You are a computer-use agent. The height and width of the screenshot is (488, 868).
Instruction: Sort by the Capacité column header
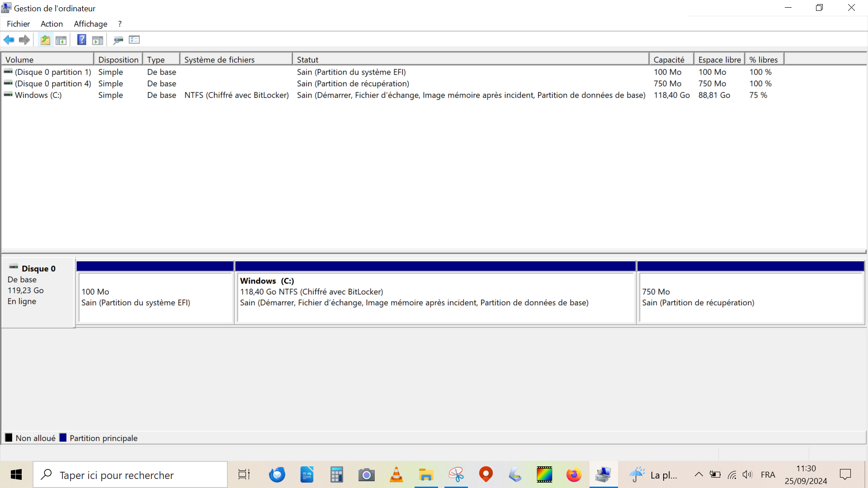pos(671,60)
